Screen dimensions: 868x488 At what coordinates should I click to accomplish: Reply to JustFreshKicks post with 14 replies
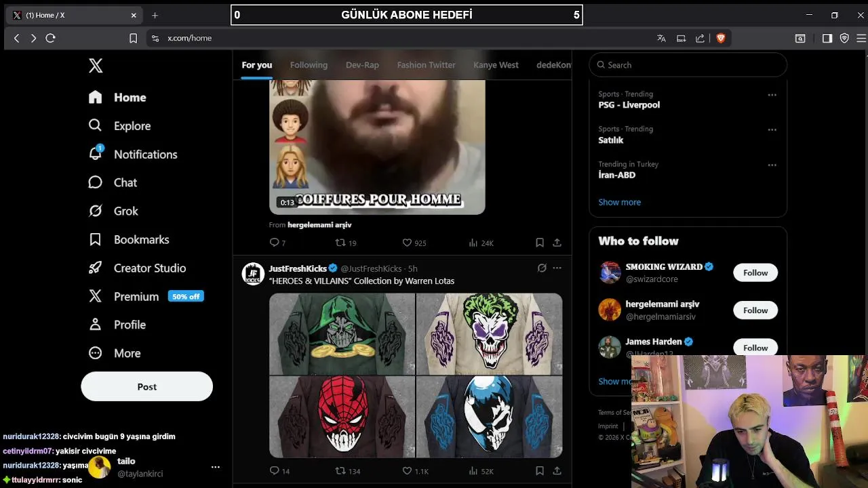coord(279,471)
